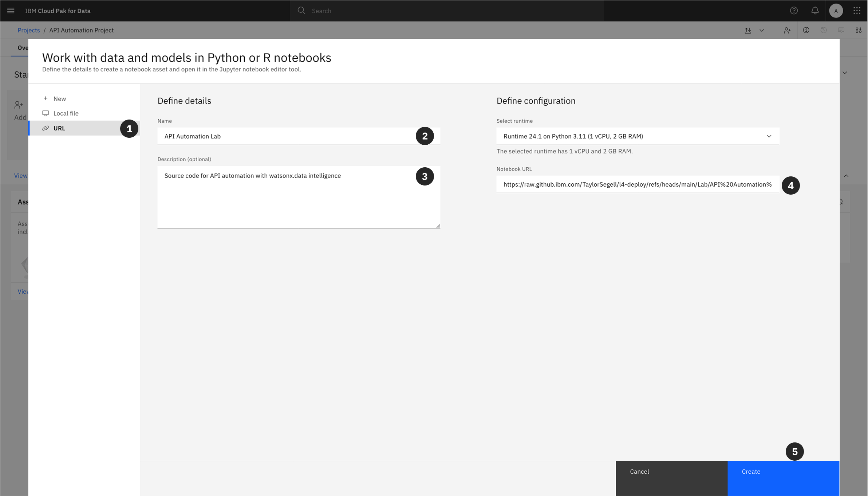Open the project information icon
868x496 pixels.
tap(806, 30)
